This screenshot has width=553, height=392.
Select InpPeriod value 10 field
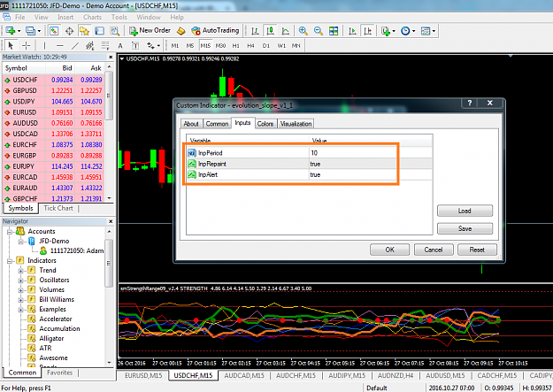tap(371, 153)
